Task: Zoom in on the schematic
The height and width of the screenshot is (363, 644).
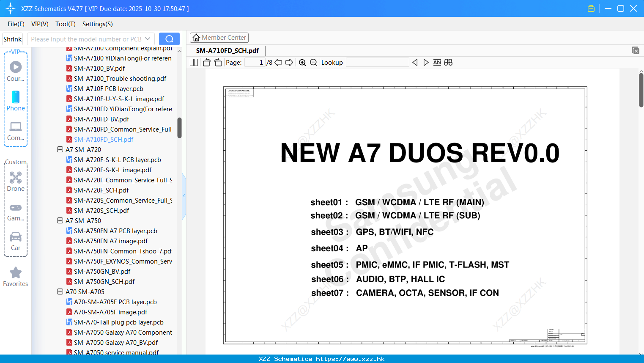Action: click(302, 63)
